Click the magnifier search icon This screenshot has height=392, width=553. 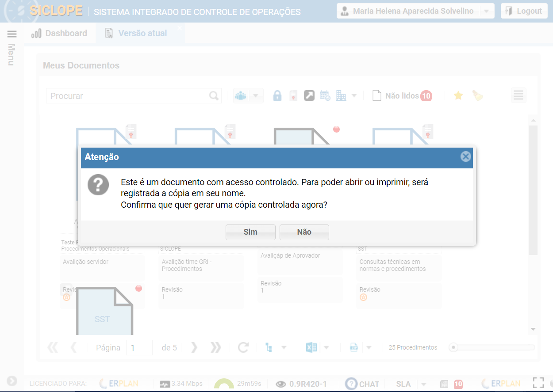click(x=214, y=96)
